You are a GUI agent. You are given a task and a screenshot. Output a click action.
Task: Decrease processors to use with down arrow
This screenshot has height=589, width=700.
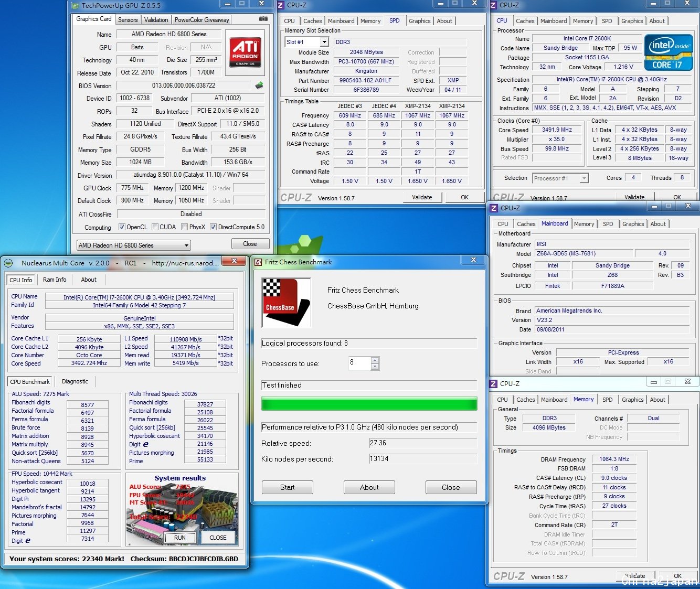point(375,367)
